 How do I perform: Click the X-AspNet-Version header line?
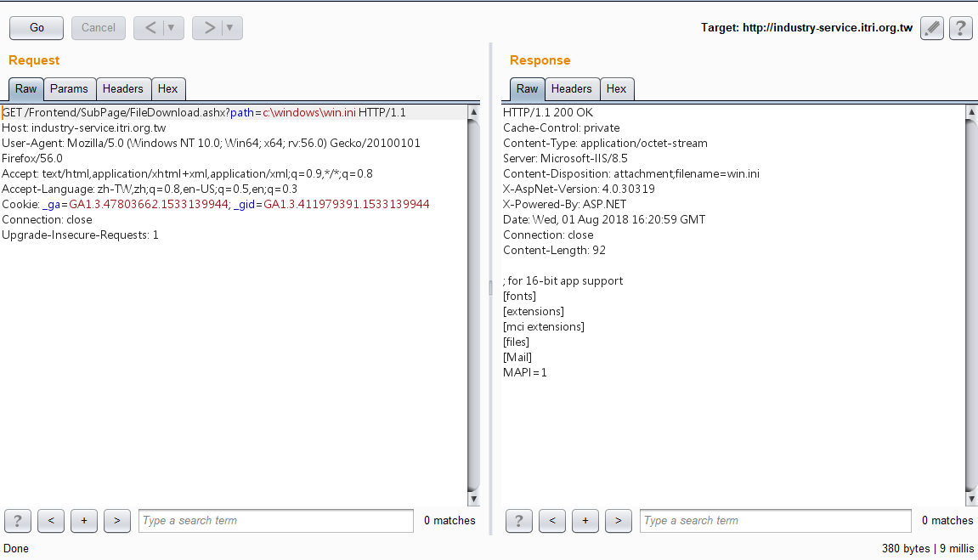click(579, 189)
